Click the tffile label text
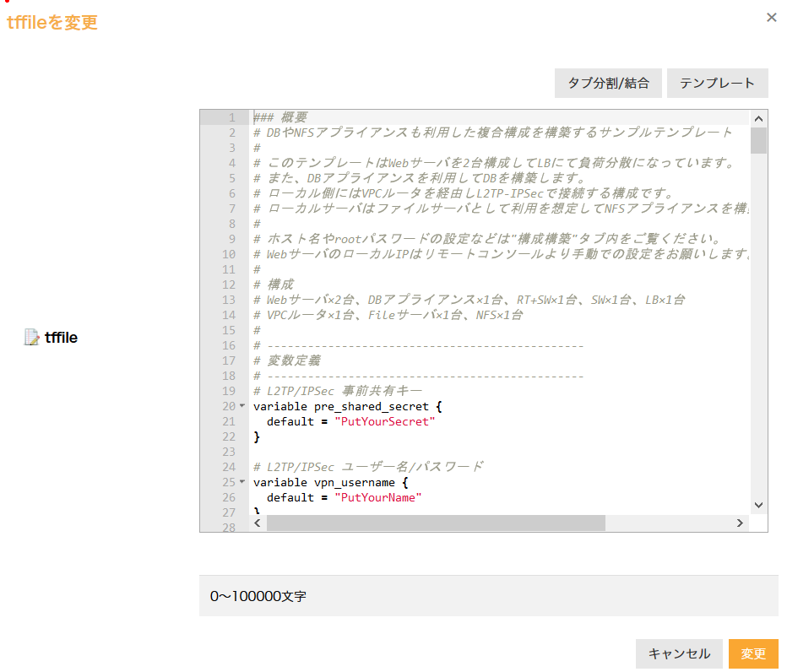This screenshot has width=787, height=672. pyautogui.click(x=62, y=338)
